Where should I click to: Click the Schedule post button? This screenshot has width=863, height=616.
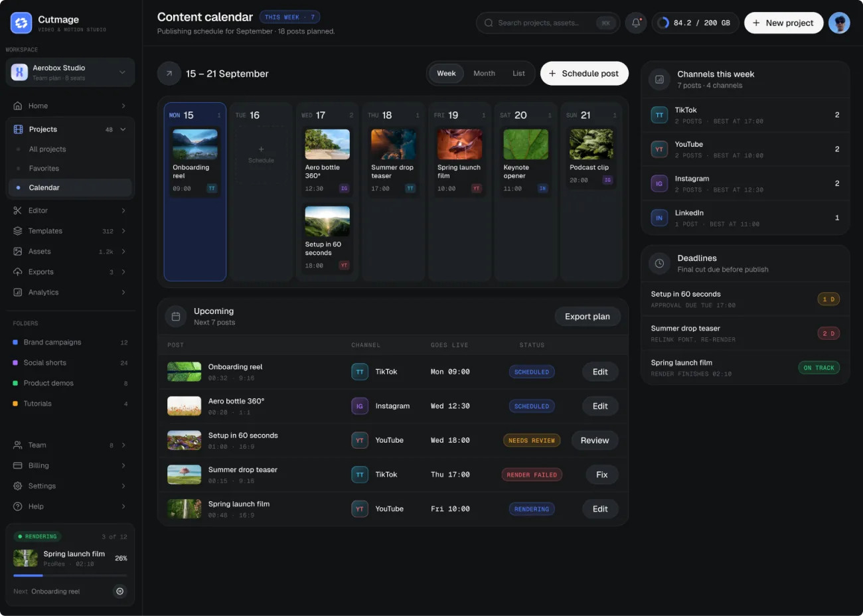(584, 74)
